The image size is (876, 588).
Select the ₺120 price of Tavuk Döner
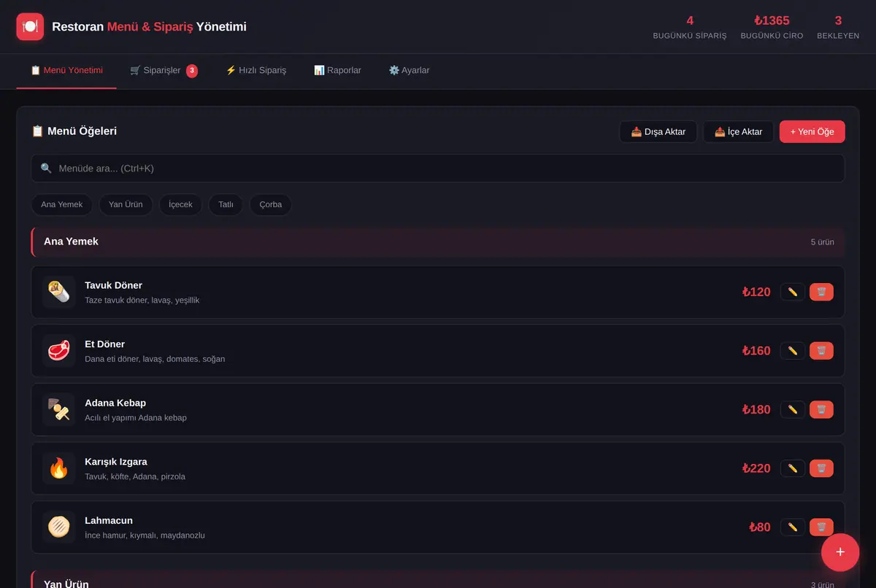point(756,292)
